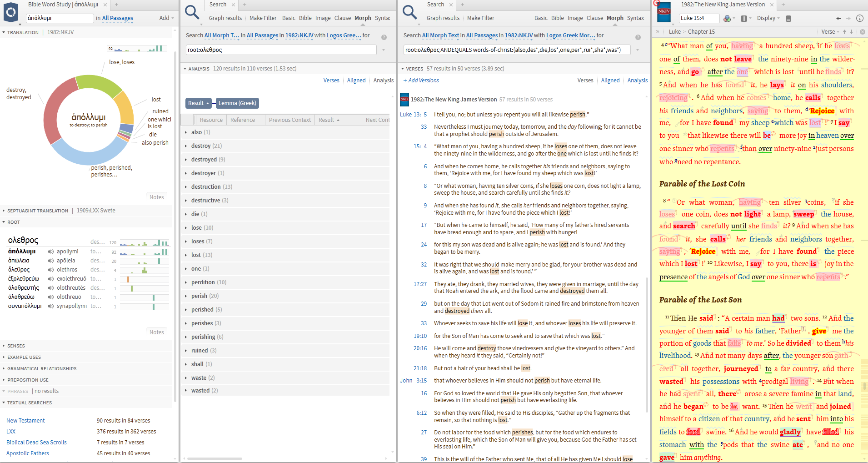The height and width of the screenshot is (463, 868).
Task: Open the resource information icon
Action: 860,18
